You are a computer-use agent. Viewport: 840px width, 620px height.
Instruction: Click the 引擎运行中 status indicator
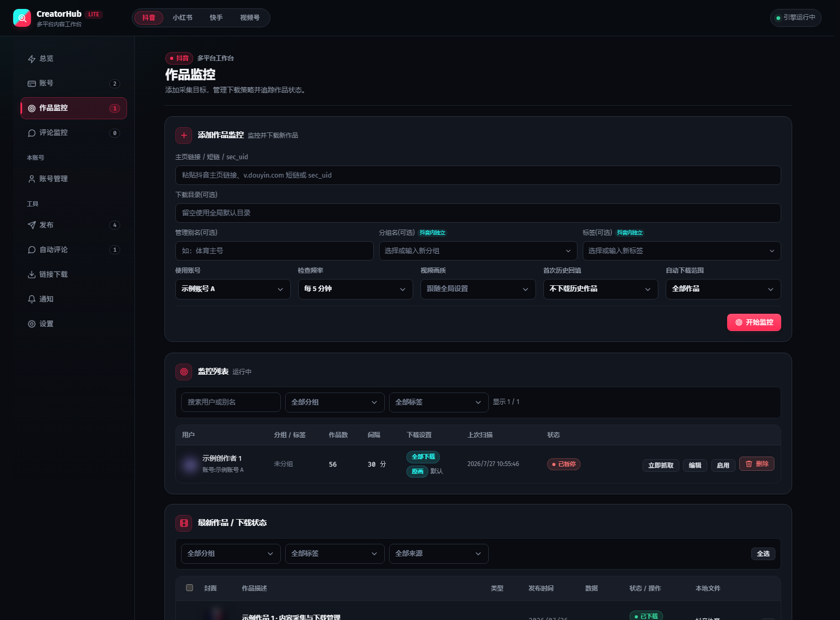pos(795,18)
